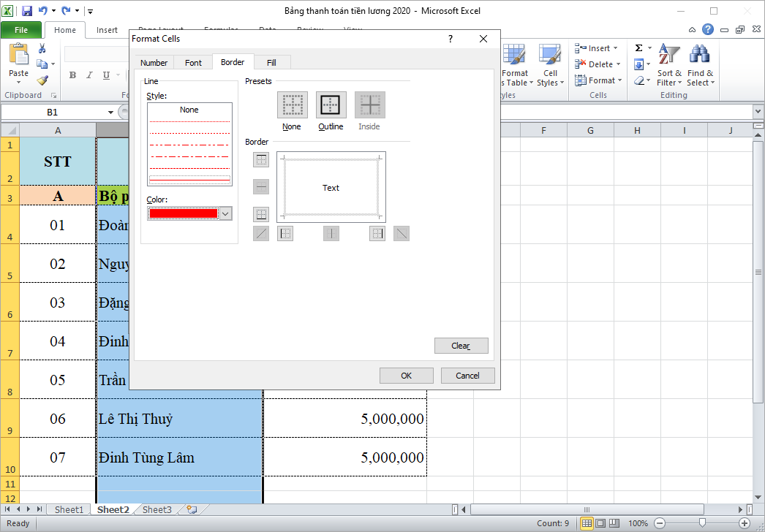Apply the left border icon
This screenshot has height=532, width=765.
(x=284, y=233)
